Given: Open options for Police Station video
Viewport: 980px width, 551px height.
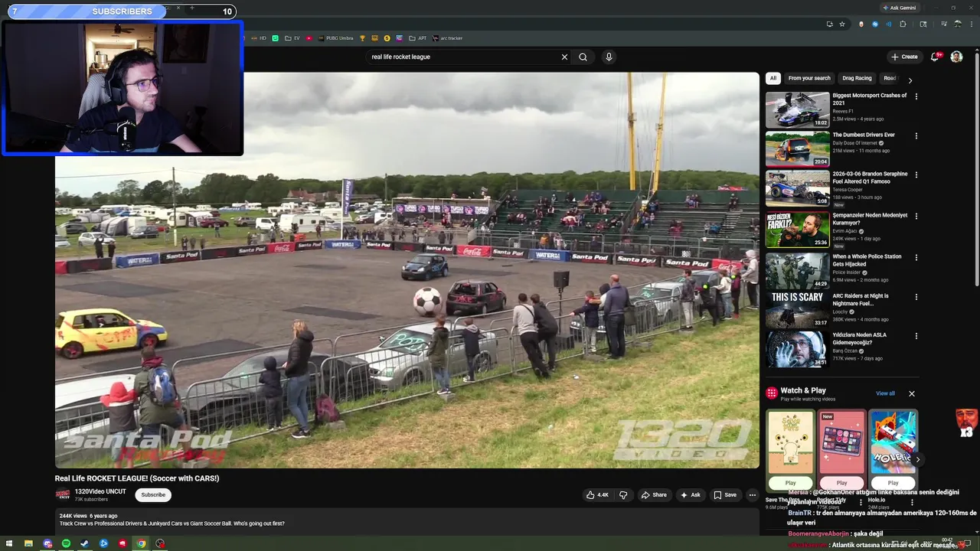Looking at the screenshot, I should (x=916, y=258).
